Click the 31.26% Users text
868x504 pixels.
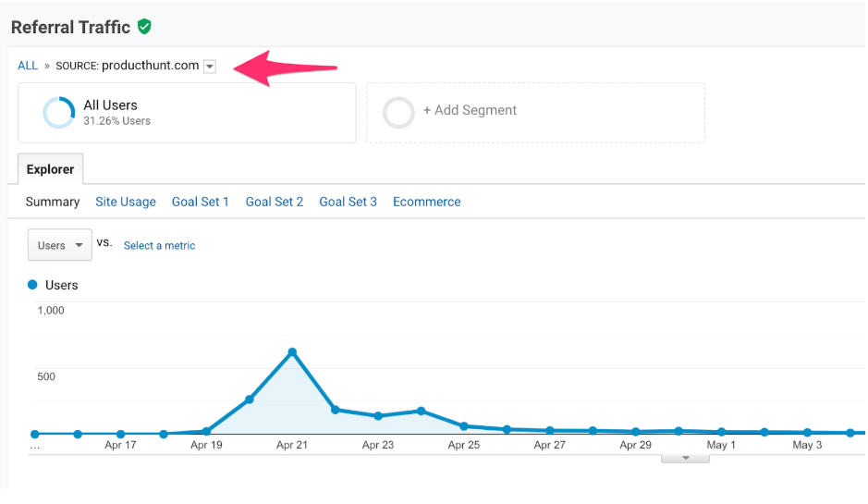(x=116, y=121)
